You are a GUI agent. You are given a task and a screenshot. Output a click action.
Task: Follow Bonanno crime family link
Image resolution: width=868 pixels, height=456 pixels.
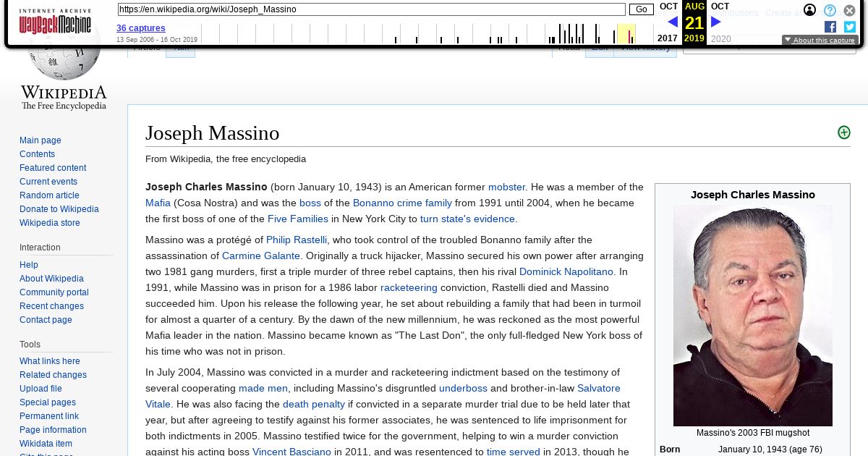click(x=402, y=203)
